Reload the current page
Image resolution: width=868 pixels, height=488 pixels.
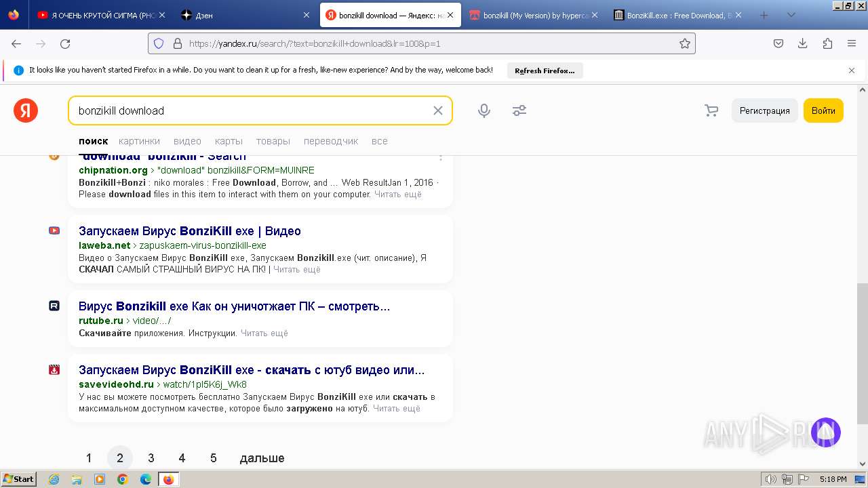click(x=65, y=43)
